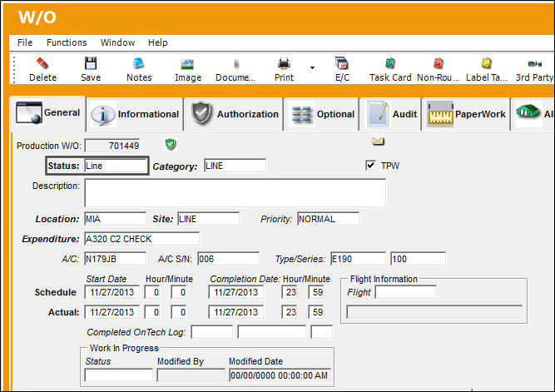
Task: Click the first Completed OnTech Log field
Action: (x=211, y=332)
